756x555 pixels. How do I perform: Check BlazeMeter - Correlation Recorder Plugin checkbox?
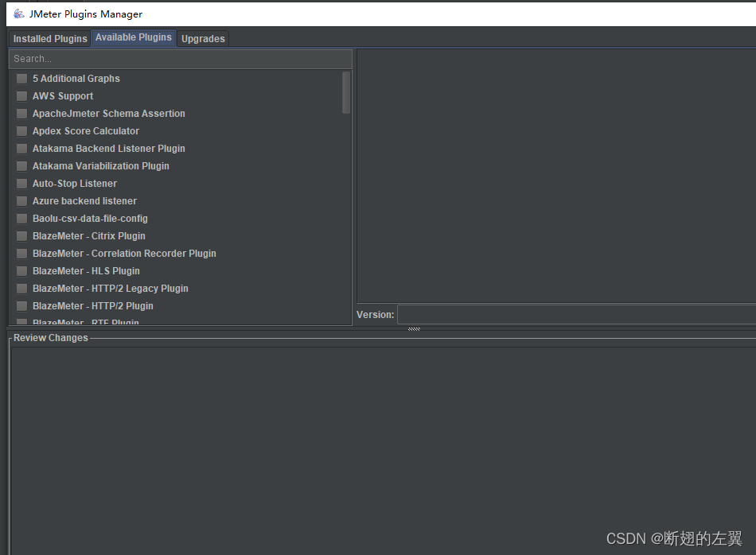coord(21,254)
